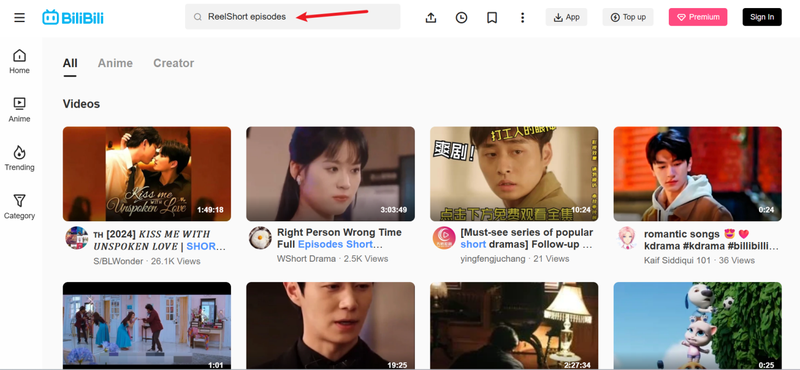Open watch history clock icon
800x370 pixels.
click(x=461, y=17)
